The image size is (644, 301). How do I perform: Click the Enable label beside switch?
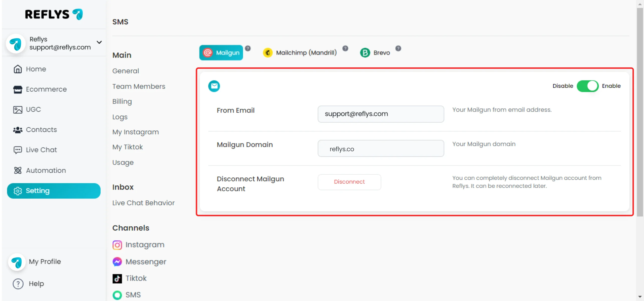[x=611, y=86]
